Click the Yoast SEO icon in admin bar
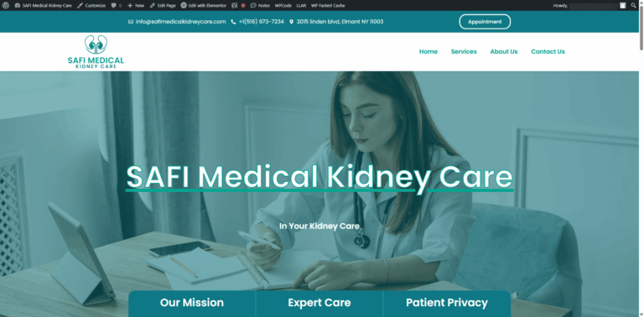Viewport: 644px width, 317px height. tap(235, 5)
